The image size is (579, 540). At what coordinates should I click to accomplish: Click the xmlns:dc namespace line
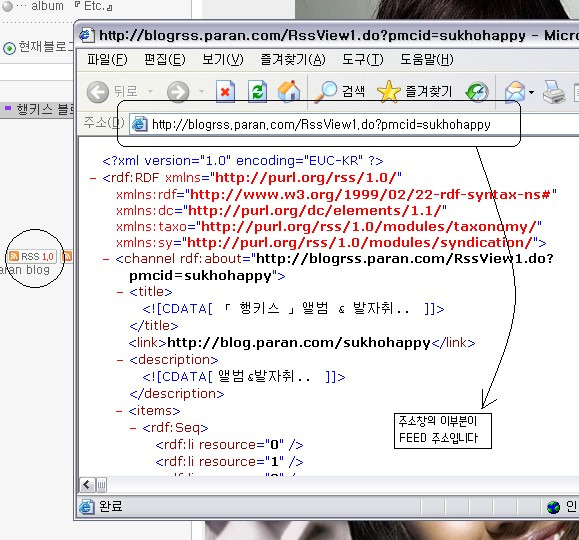point(281,211)
